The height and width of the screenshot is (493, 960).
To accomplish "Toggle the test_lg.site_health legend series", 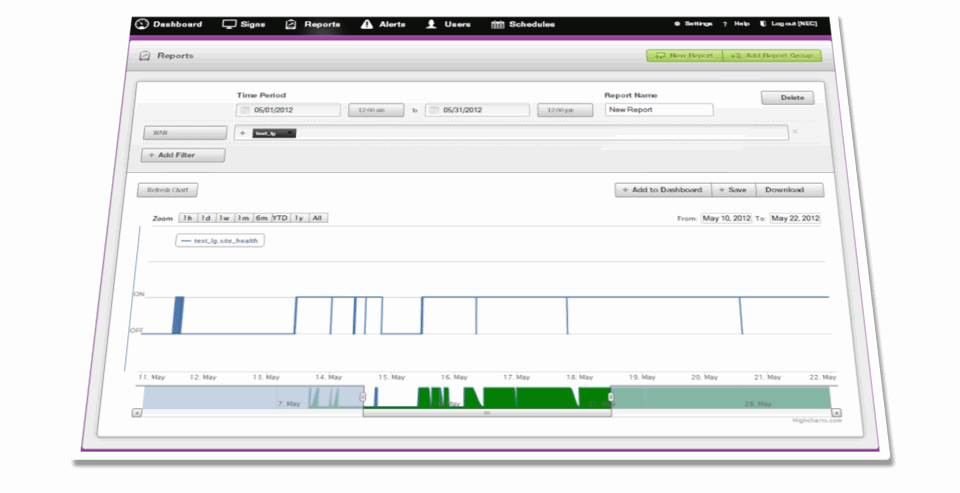I will (x=220, y=241).
